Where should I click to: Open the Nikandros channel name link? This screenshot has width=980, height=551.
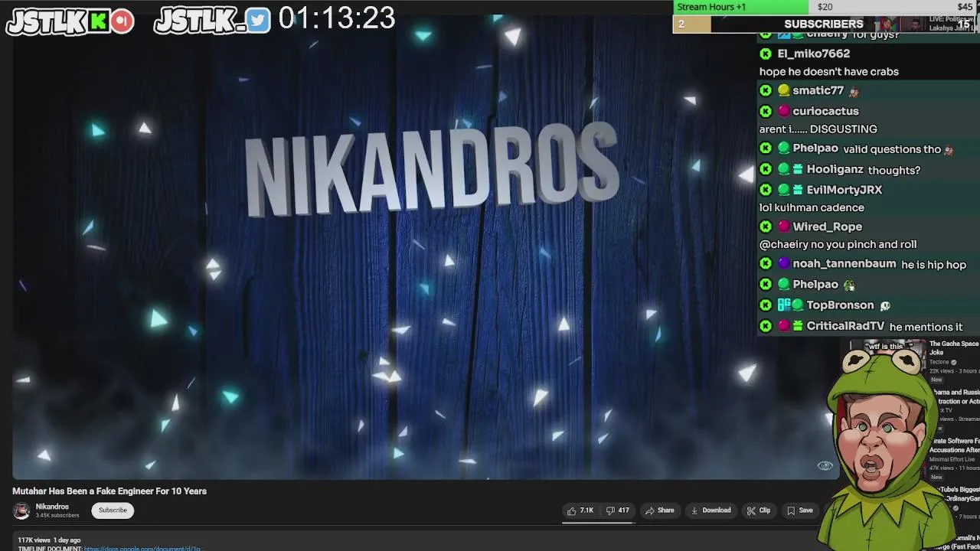click(52, 507)
